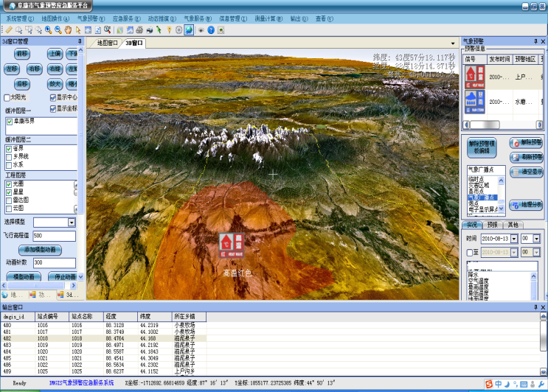The width and height of the screenshot is (548, 392).
Task: Enable the 太阳光 checkbox
Action: (7, 97)
